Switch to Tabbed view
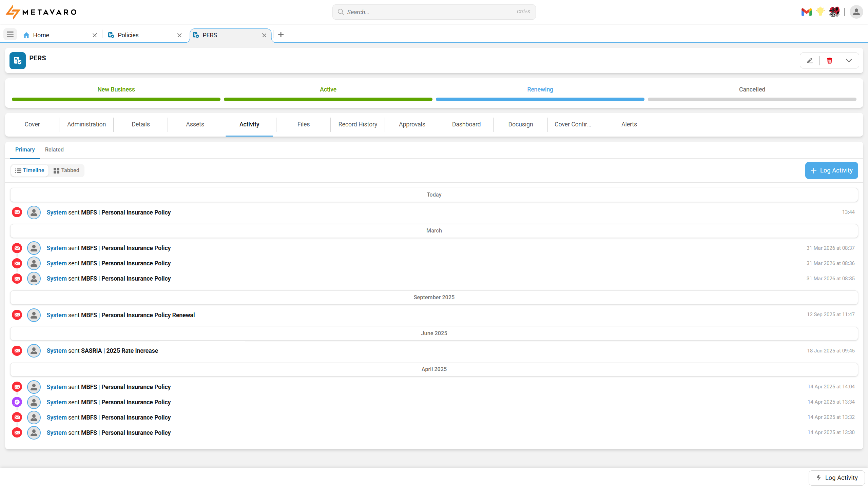 66,170
